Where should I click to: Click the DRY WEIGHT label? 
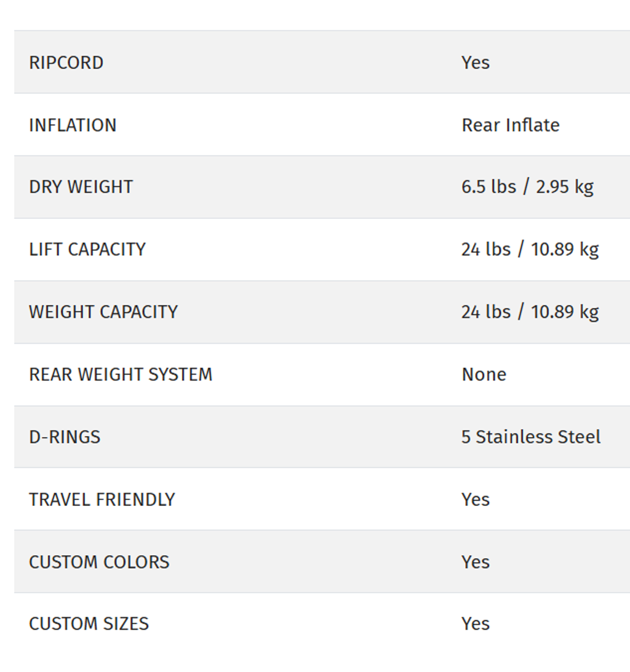pos(81,187)
